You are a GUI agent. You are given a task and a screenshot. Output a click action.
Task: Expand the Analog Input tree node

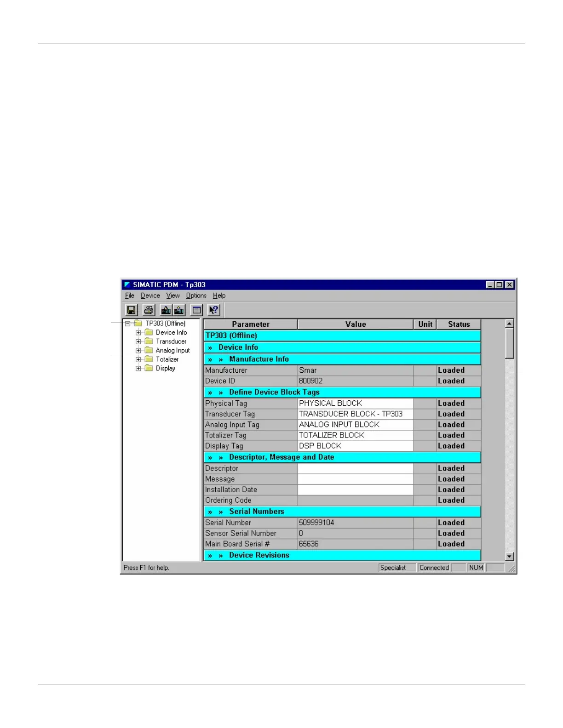(x=138, y=350)
